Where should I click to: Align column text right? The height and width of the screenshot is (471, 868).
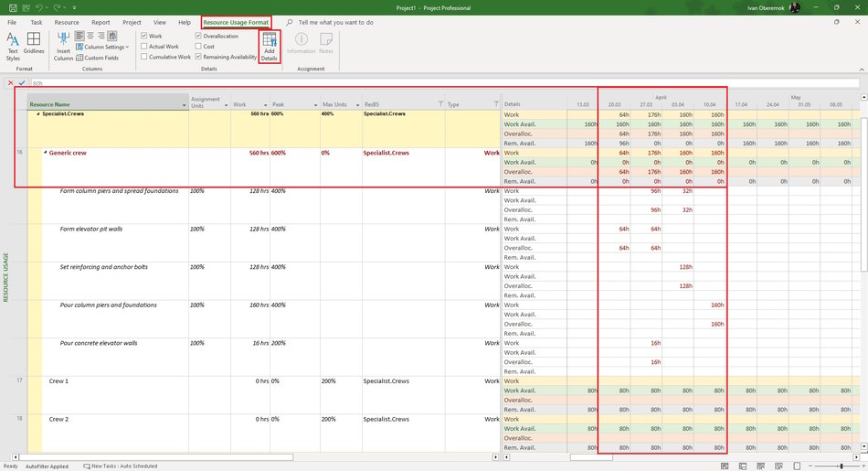click(101, 36)
